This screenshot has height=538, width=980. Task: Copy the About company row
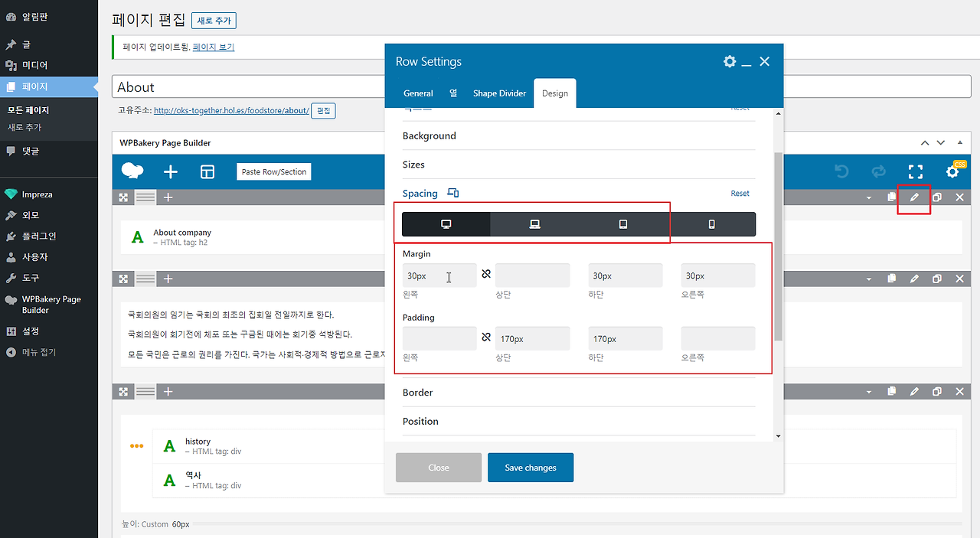(x=892, y=197)
